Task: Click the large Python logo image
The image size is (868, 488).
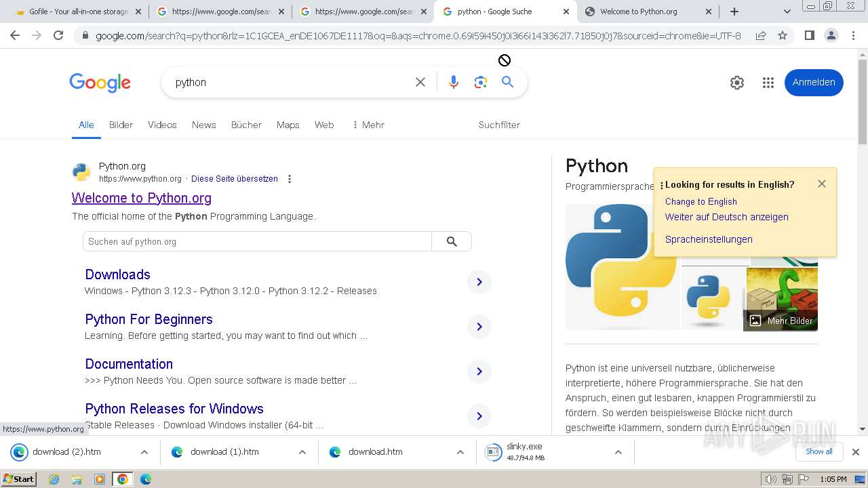Action: (622, 267)
